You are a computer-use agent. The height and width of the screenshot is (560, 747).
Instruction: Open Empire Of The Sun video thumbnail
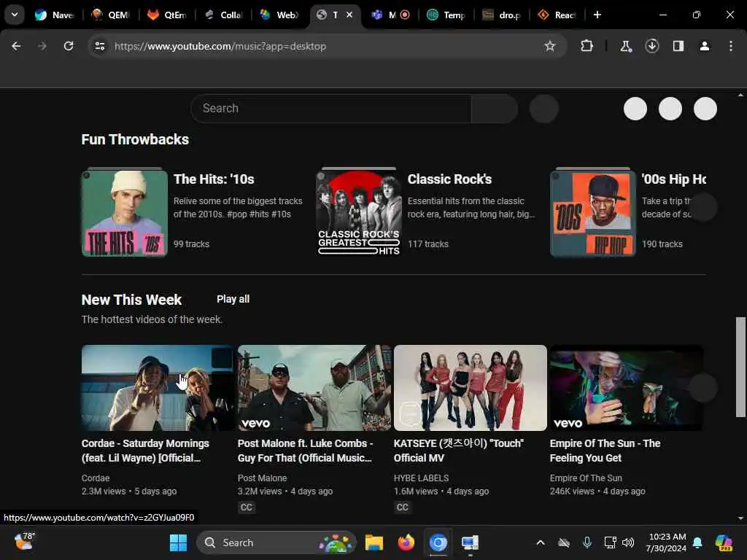pyautogui.click(x=627, y=388)
